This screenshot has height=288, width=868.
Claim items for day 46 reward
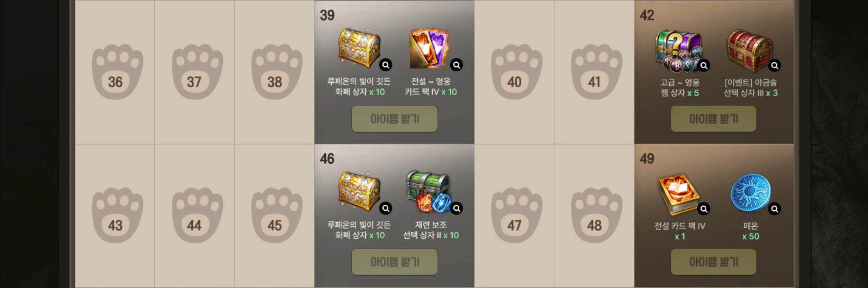click(395, 262)
